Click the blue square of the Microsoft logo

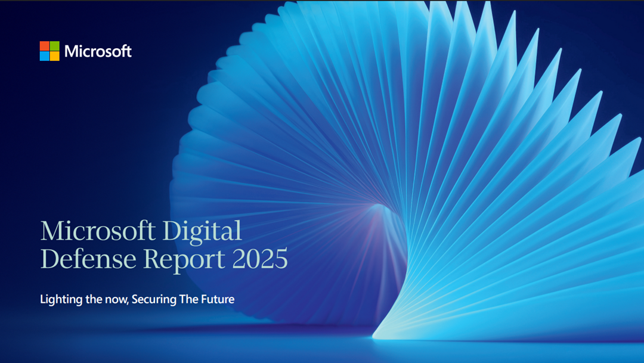44,56
